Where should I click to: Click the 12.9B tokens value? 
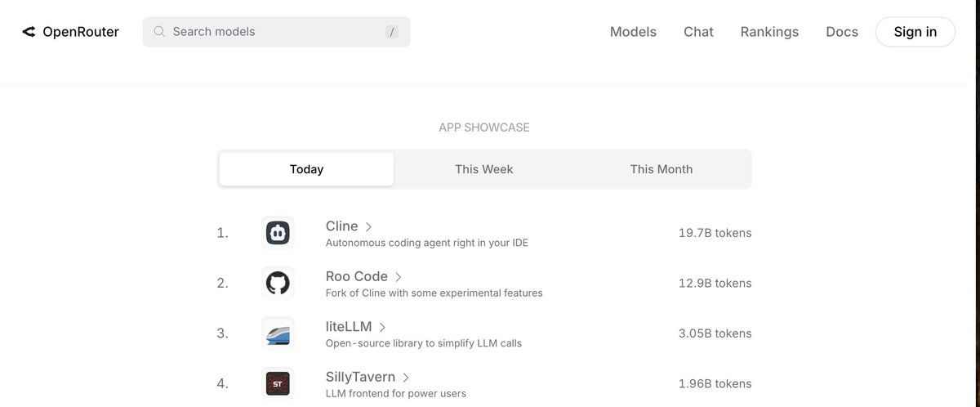point(715,283)
